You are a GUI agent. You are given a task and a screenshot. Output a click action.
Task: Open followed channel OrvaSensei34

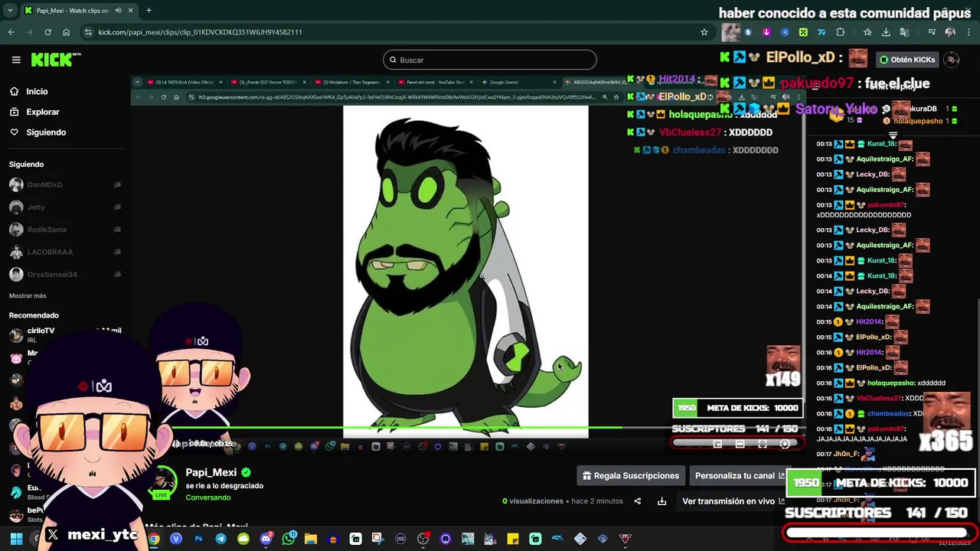pos(65,274)
